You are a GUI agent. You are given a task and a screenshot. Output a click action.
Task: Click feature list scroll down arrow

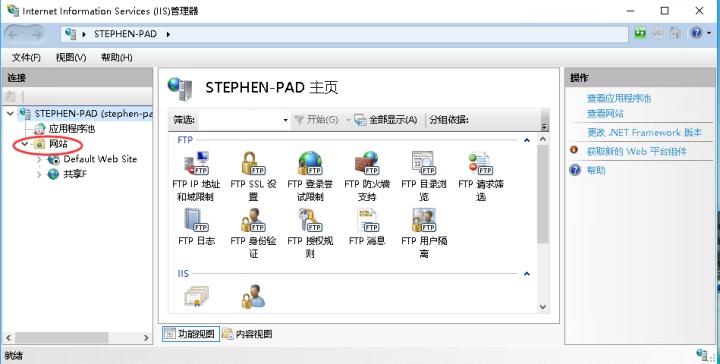tap(543, 307)
